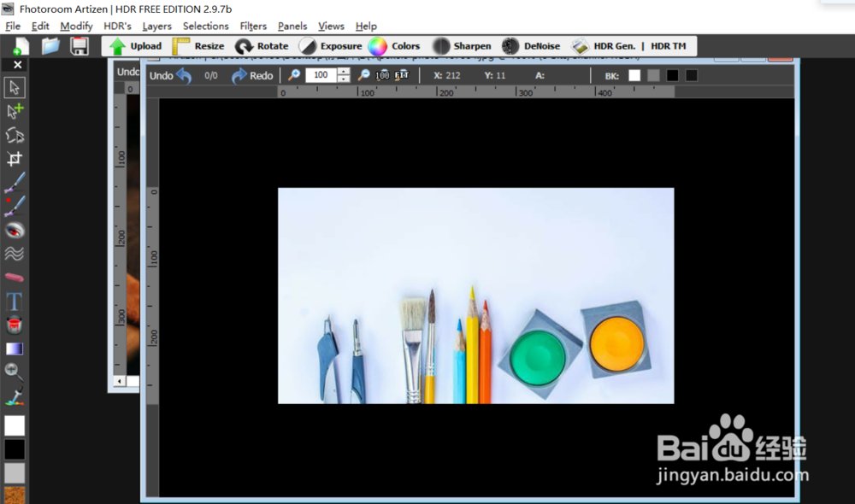This screenshot has width=855, height=504.
Task: Click the zoom in magnifier icon
Action: tap(294, 75)
